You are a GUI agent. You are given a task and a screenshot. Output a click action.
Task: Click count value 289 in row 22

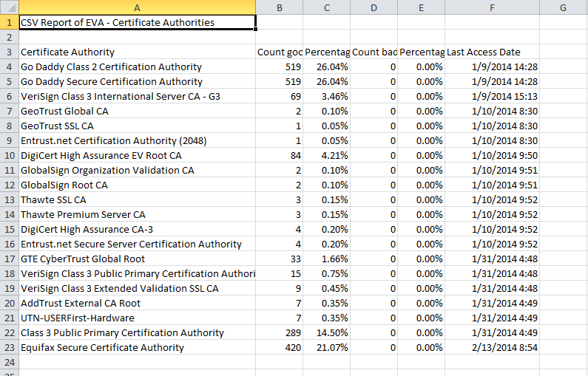click(280, 333)
